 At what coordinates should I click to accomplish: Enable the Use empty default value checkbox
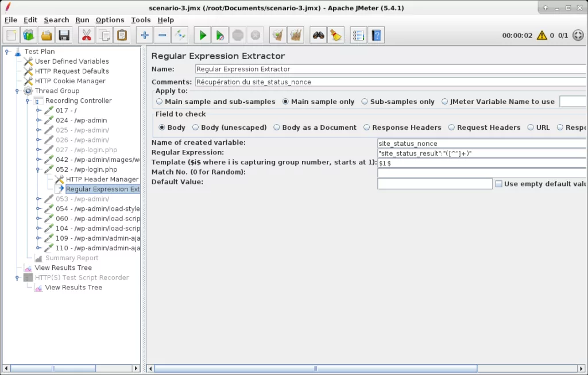point(498,184)
